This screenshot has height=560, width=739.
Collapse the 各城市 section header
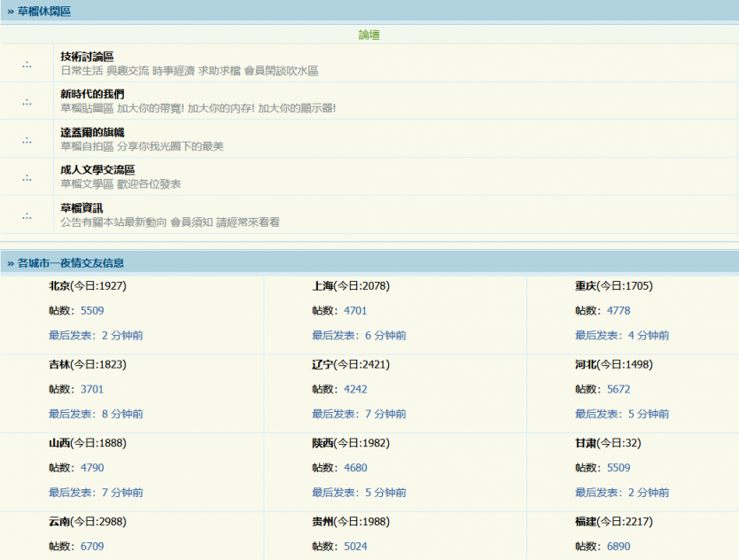66,263
